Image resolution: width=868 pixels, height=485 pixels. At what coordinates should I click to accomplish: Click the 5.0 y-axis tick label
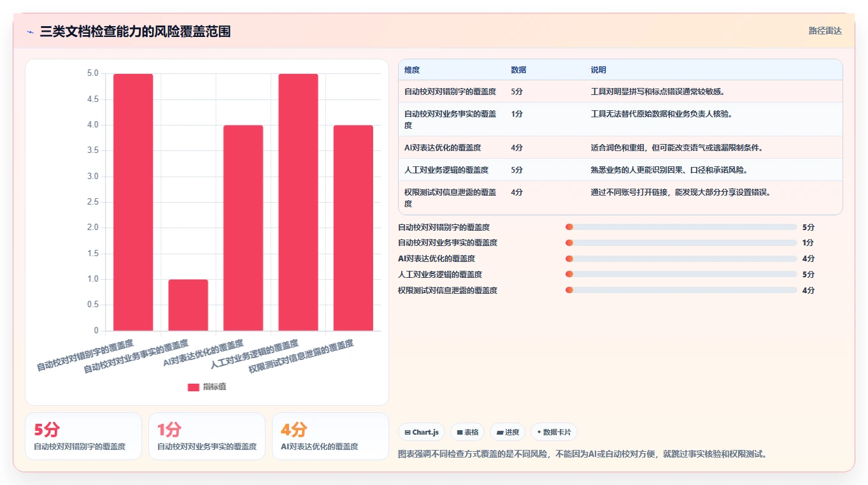[92, 73]
